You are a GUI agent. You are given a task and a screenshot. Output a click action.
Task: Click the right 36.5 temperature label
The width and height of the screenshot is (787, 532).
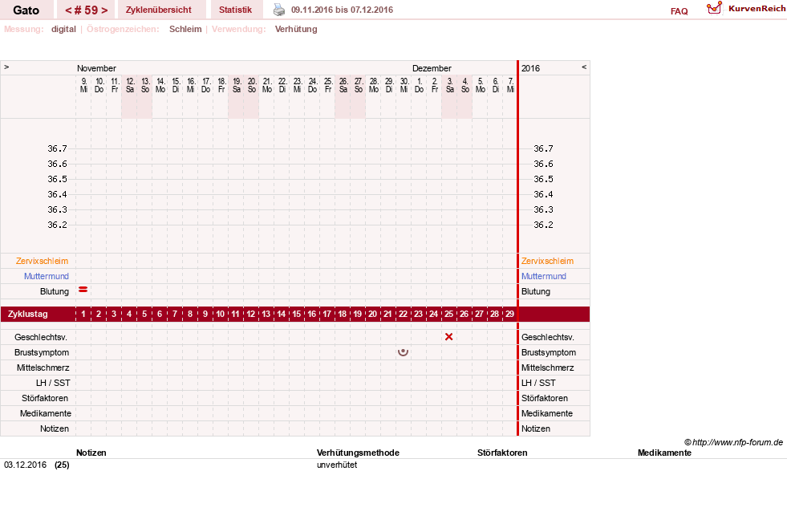coord(543,179)
